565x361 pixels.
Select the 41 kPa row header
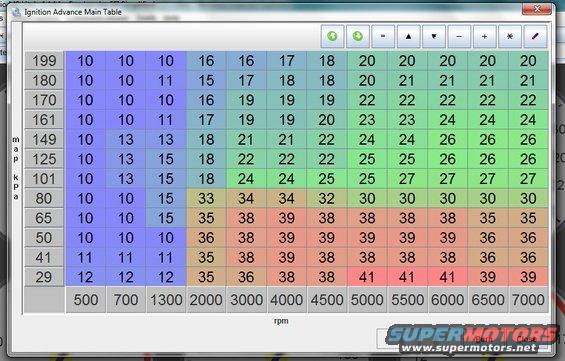click(44, 257)
